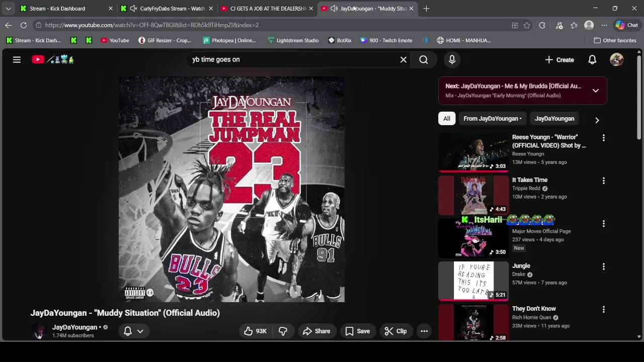Select the All filter chip
644x362 pixels.
[446, 119]
